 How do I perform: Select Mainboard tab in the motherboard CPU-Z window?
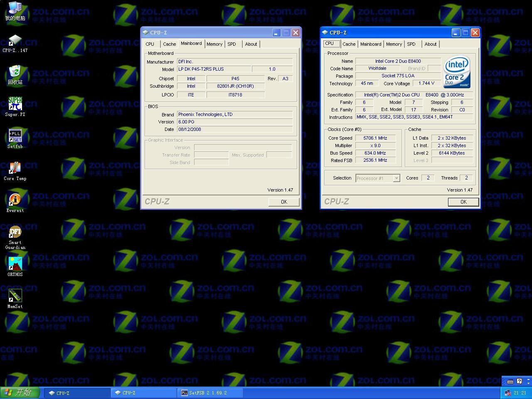[x=191, y=44]
